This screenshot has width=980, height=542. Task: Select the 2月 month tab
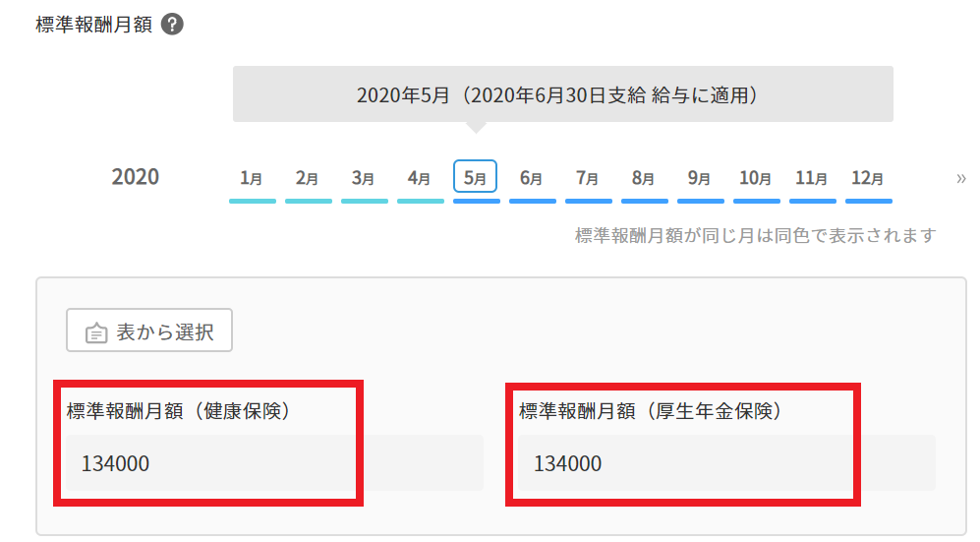308,178
